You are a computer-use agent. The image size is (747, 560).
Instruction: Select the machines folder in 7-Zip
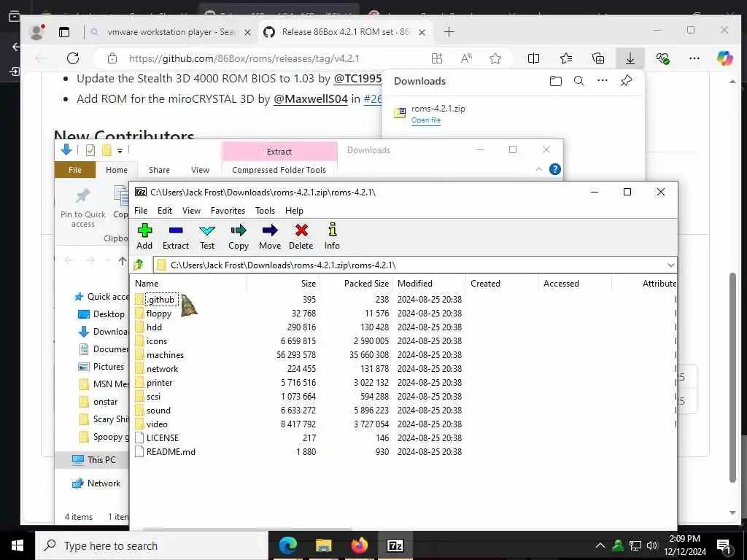[165, 355]
